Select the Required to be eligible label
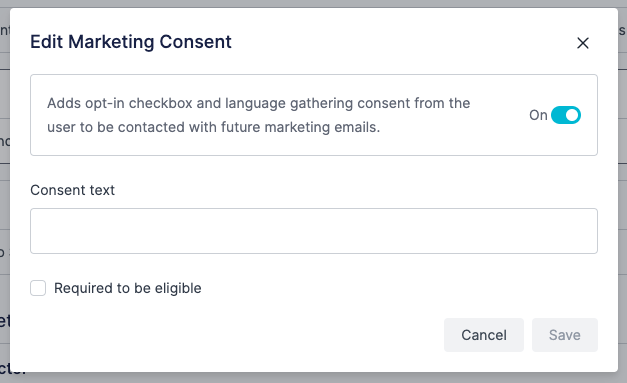This screenshot has width=627, height=383. pyautogui.click(x=128, y=288)
